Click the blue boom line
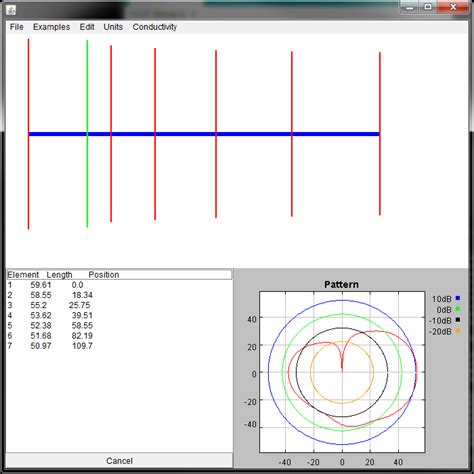 (204, 134)
